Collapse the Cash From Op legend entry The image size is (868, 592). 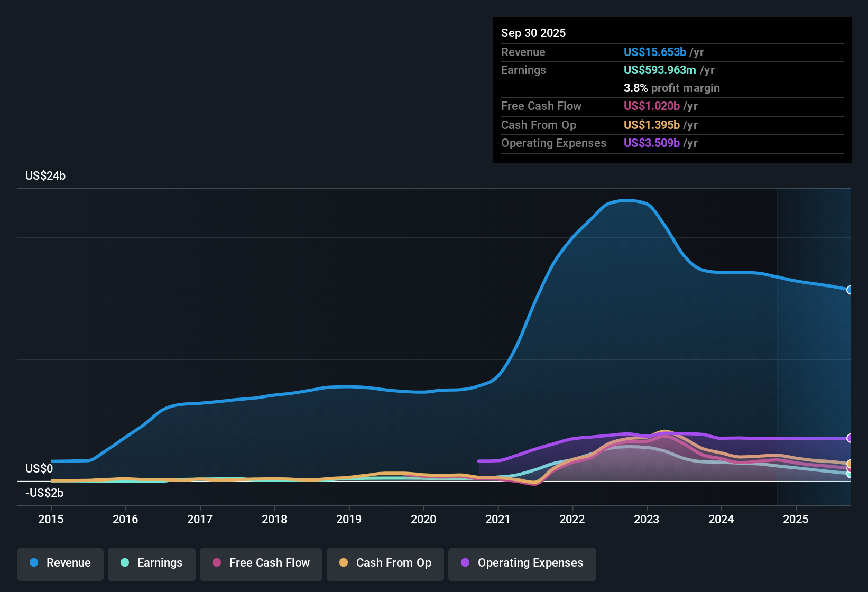[x=385, y=563]
